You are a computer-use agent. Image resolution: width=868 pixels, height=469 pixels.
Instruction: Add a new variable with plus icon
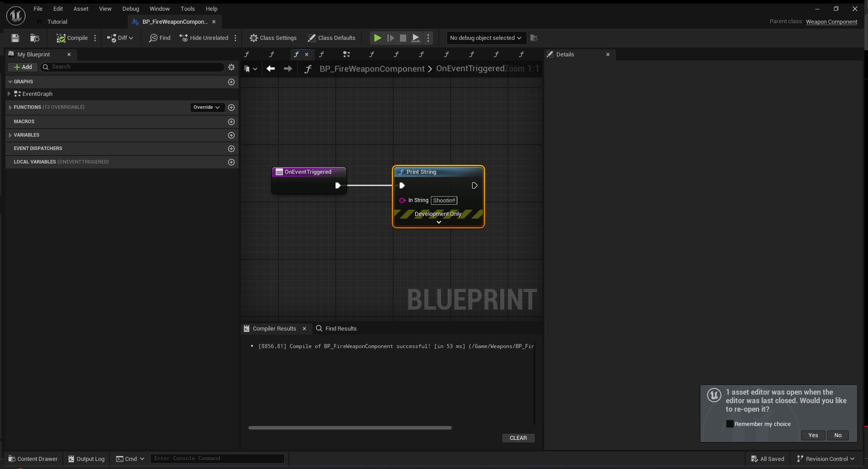231,135
